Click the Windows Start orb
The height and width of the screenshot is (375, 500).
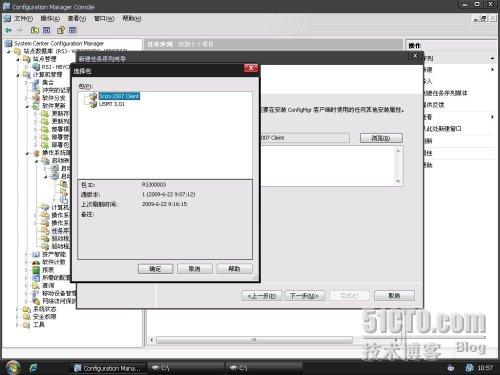tap(13, 367)
